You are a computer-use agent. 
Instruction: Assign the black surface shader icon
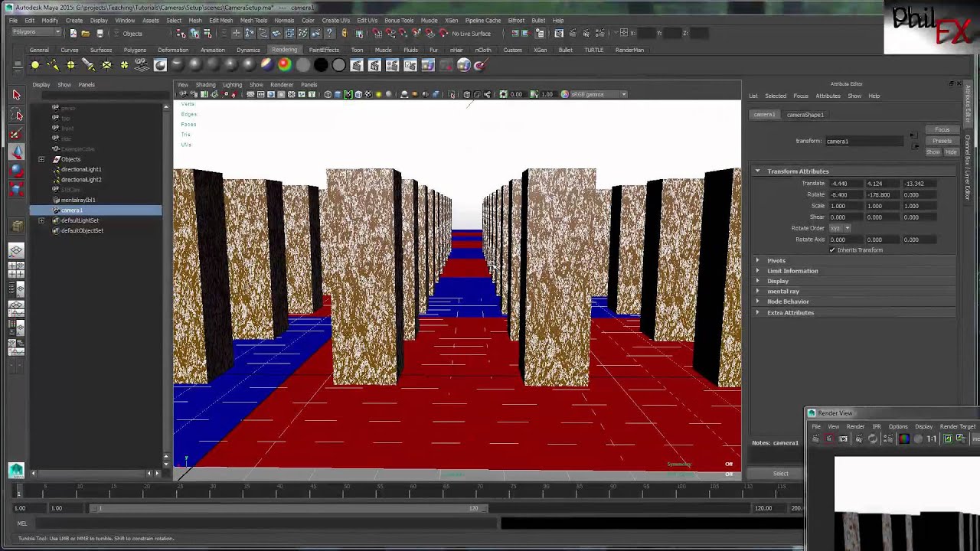(x=321, y=65)
